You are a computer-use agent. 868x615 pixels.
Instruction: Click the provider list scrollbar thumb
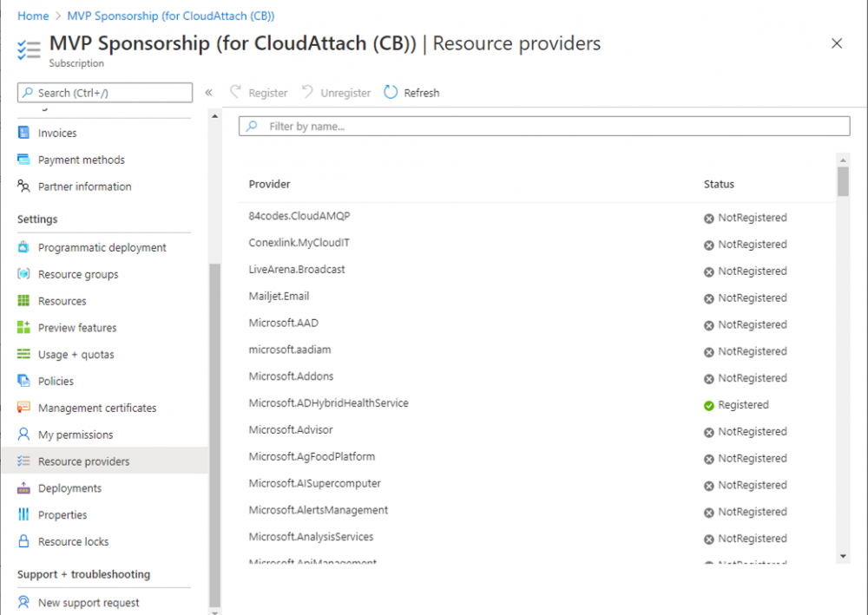pos(843,181)
